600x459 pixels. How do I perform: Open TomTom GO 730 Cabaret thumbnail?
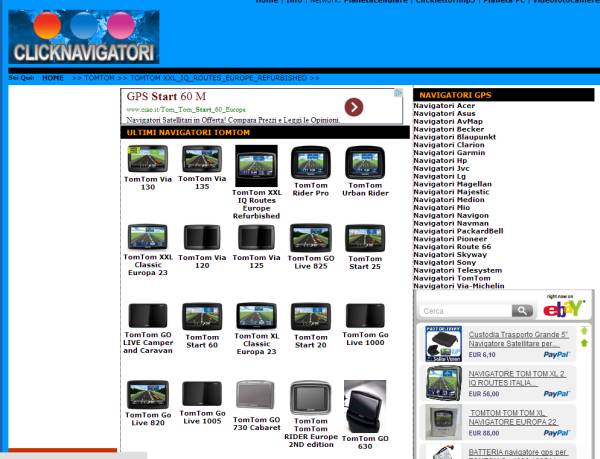click(256, 395)
